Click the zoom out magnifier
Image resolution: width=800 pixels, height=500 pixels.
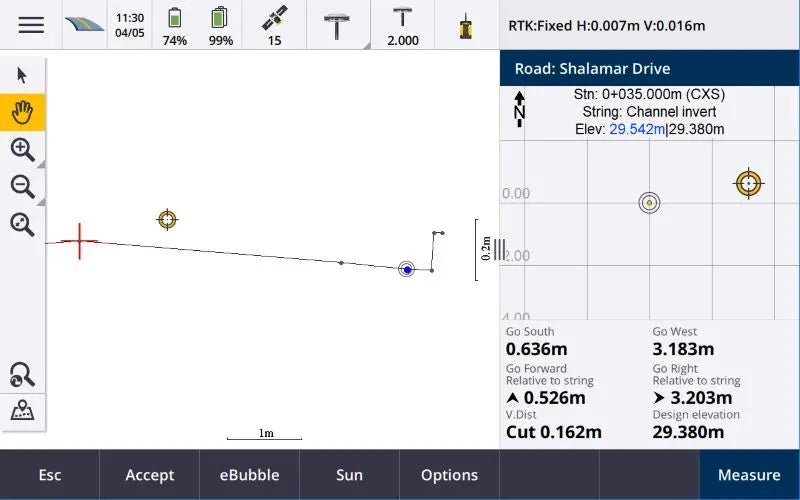point(22,186)
